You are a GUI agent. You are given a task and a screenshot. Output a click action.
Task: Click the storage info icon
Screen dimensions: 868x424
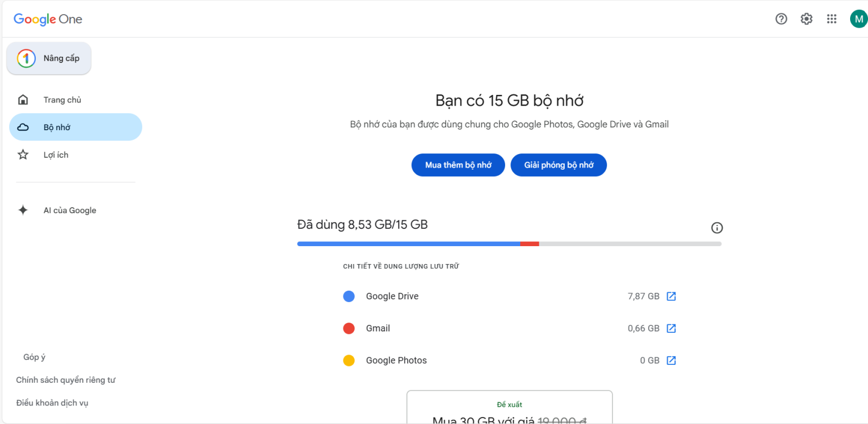pos(717,228)
